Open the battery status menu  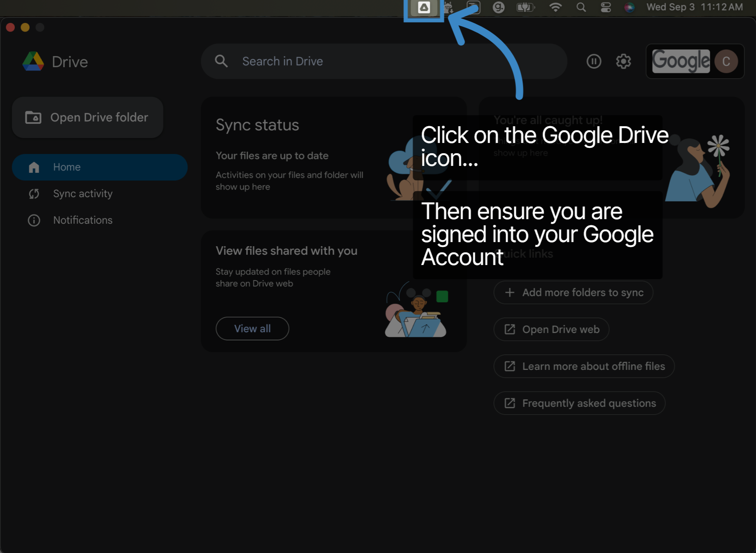[526, 7]
